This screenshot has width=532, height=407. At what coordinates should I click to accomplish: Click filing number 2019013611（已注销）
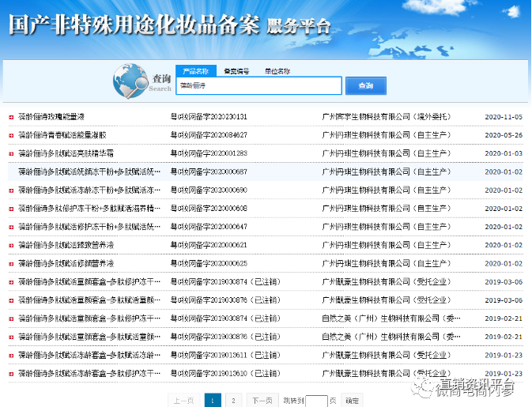(225, 355)
